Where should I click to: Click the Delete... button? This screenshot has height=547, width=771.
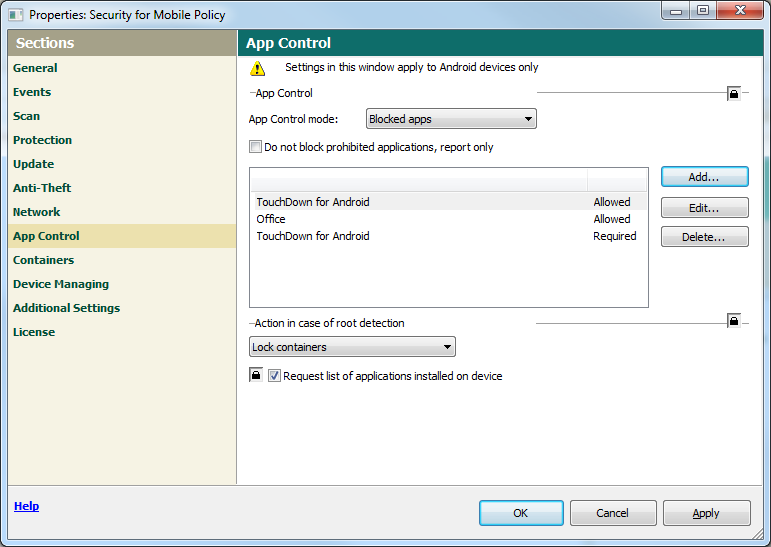click(705, 237)
